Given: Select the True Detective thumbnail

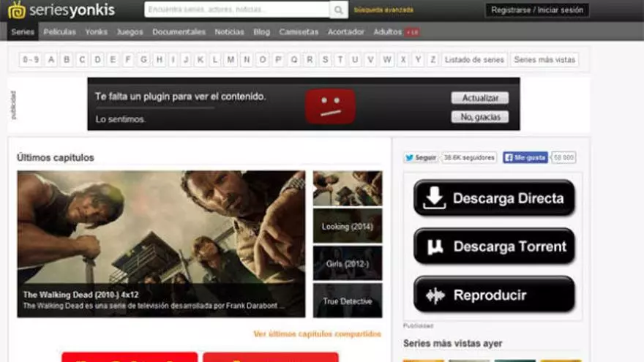Looking at the screenshot, I should click(348, 301).
